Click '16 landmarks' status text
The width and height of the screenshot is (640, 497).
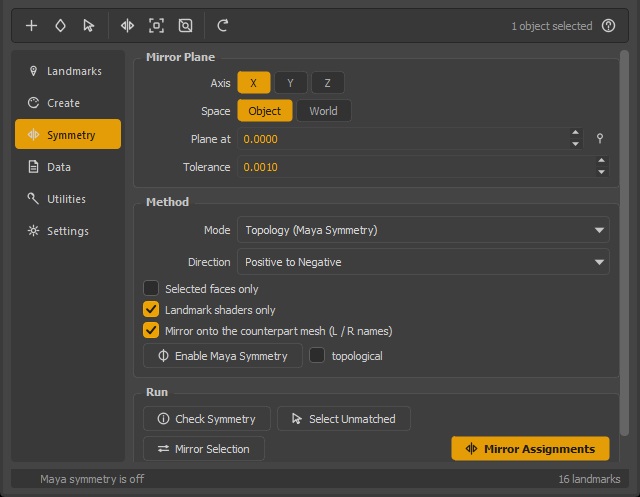click(589, 479)
